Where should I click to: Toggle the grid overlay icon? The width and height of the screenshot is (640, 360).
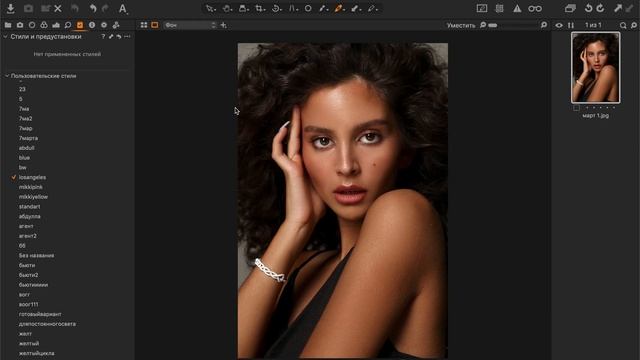(x=499, y=8)
